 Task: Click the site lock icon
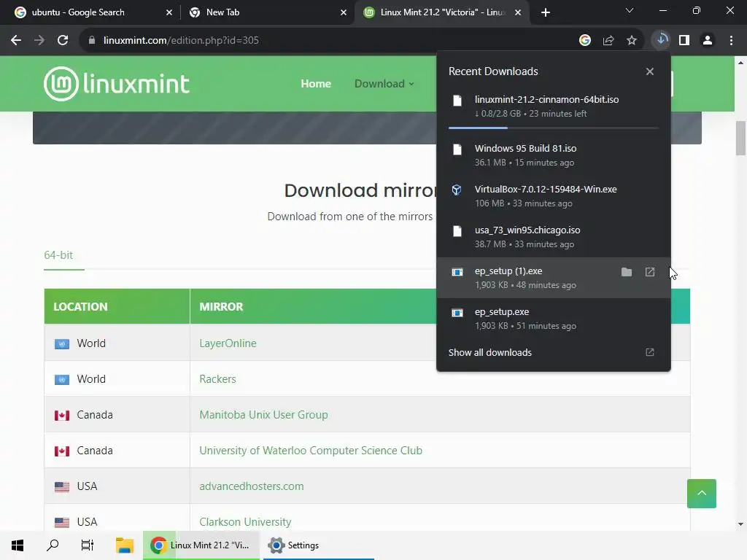(92, 41)
